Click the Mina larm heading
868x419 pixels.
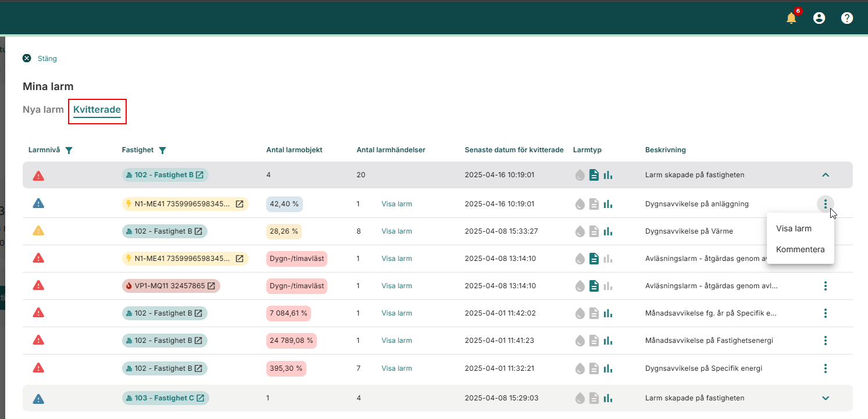(x=48, y=87)
